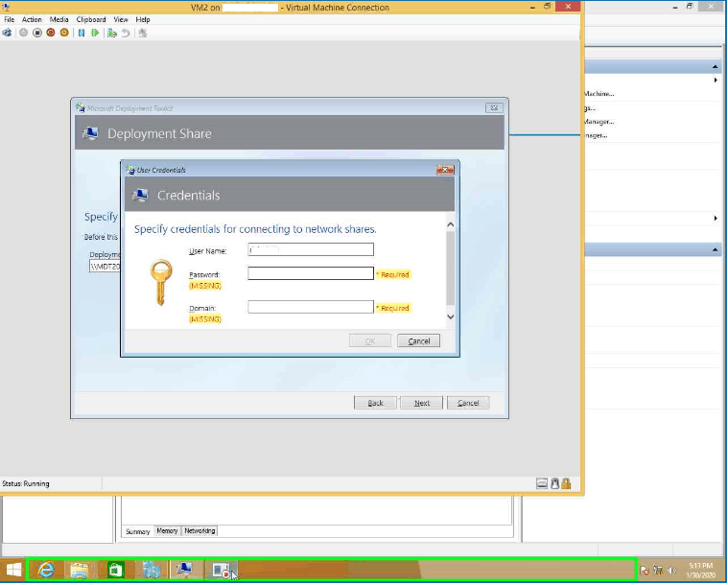This screenshot has width=728, height=585.
Task: Click Cancel in the User Credentials dialog
Action: coord(419,341)
